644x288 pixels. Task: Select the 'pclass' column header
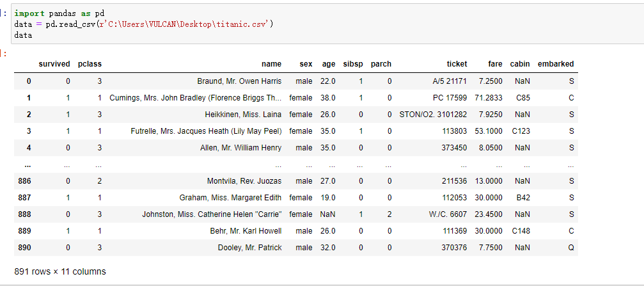[90, 64]
